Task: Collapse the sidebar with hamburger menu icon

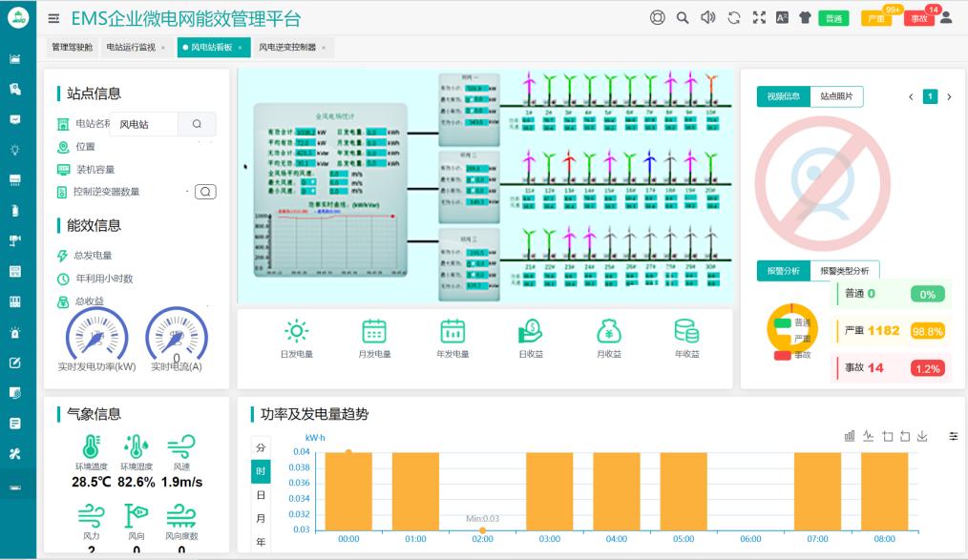Action: click(53, 18)
